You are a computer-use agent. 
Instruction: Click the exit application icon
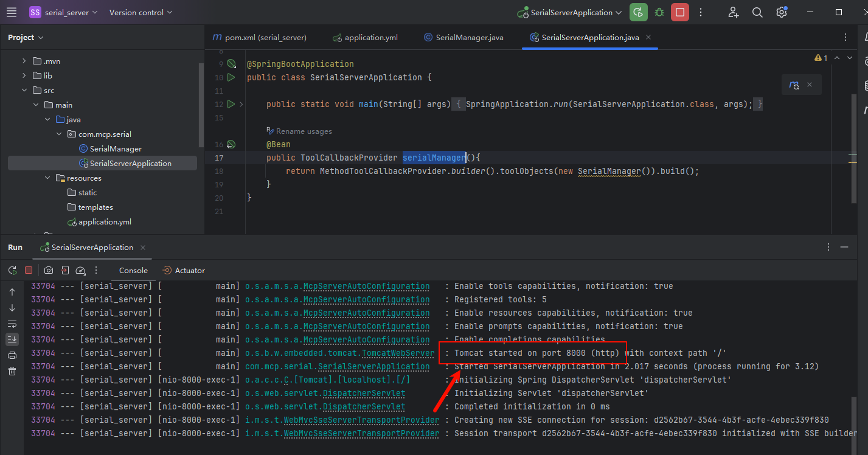click(65, 270)
